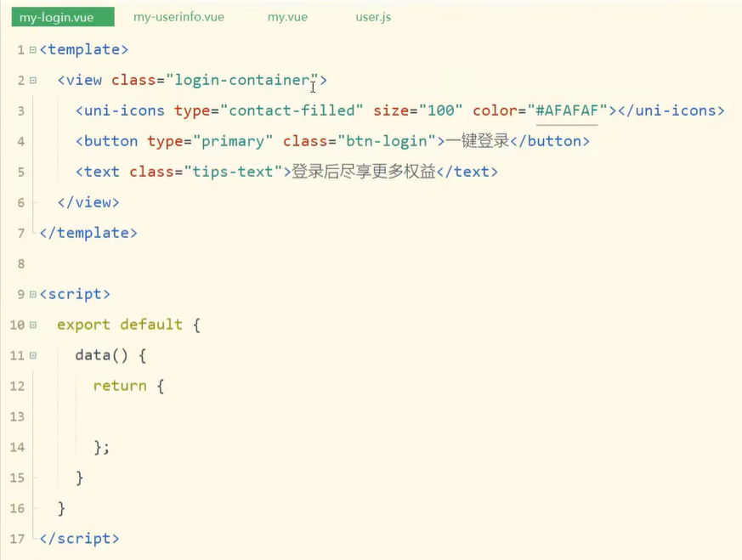Click the 一键登录 button text
742x560 pixels.
coord(477,141)
